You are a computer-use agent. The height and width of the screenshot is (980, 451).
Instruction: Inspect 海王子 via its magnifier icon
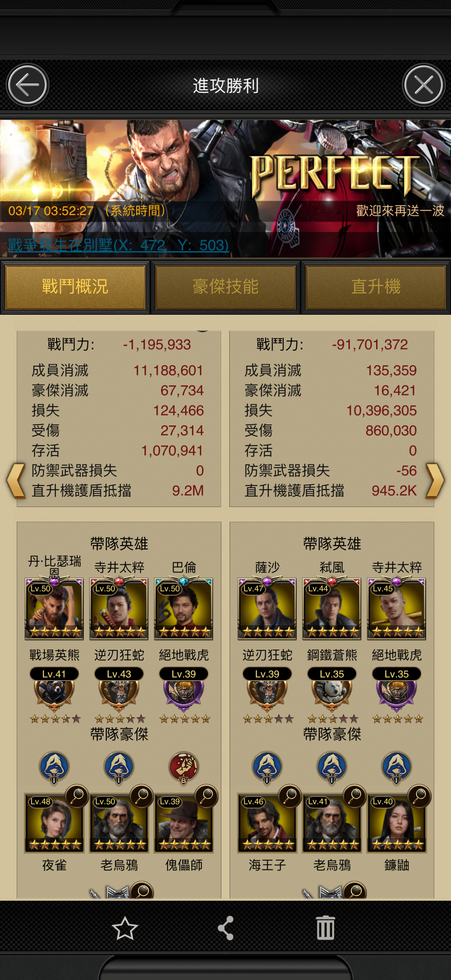290,795
